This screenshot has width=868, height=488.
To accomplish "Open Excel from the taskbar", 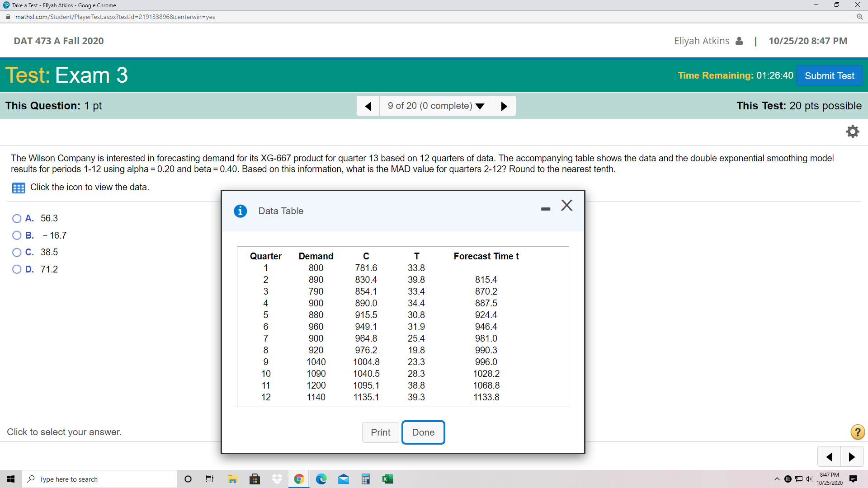I will [x=388, y=479].
